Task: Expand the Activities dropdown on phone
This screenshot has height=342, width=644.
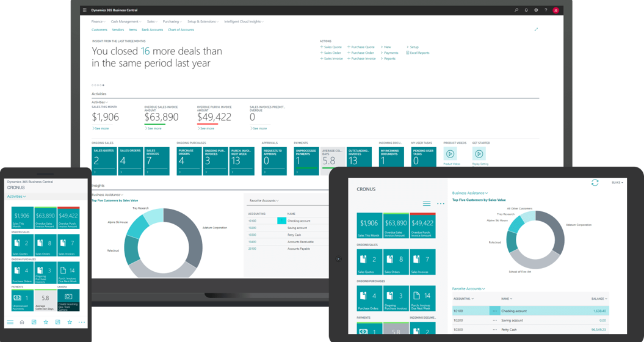Action: coord(16,197)
